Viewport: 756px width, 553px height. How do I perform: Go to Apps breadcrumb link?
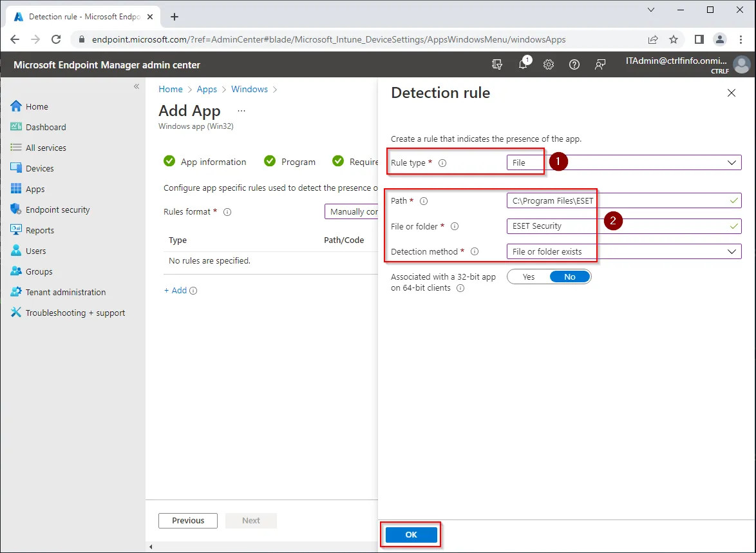pyautogui.click(x=207, y=90)
